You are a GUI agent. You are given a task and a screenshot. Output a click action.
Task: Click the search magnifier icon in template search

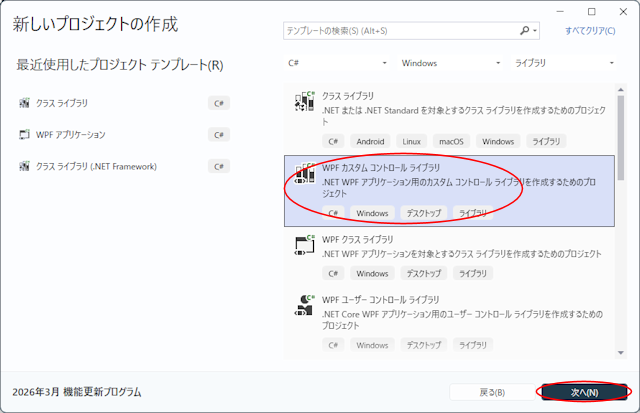click(x=524, y=31)
